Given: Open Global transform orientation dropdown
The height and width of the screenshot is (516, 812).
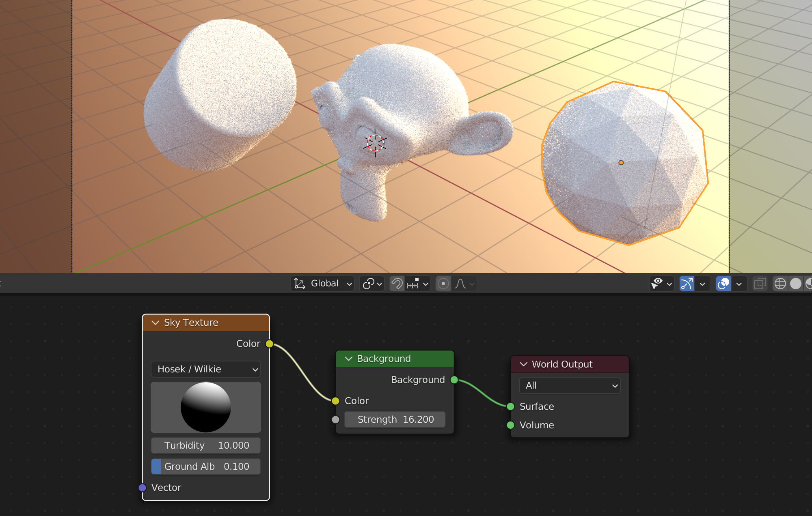Looking at the screenshot, I should [x=323, y=284].
